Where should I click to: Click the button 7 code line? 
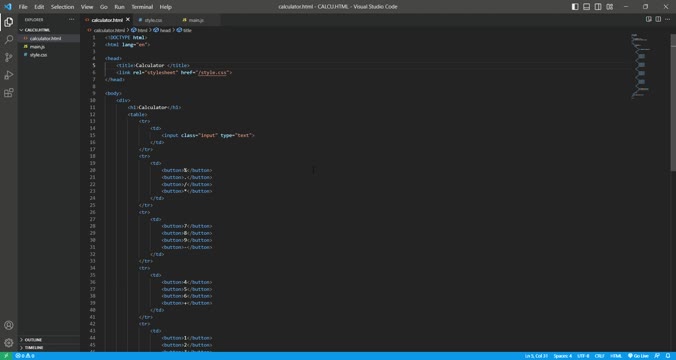click(x=187, y=226)
